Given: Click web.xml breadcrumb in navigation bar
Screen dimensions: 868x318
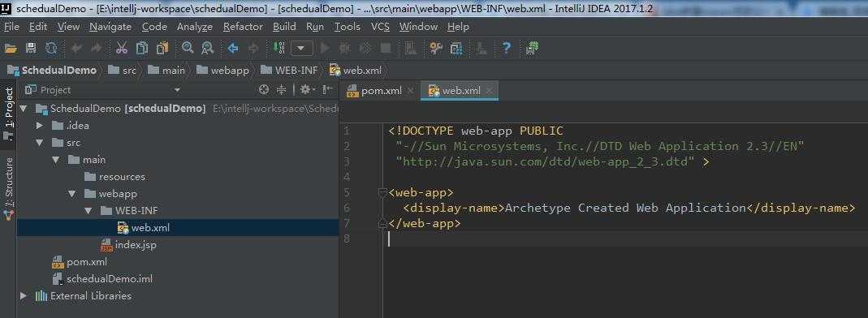Looking at the screenshot, I should click(356, 71).
